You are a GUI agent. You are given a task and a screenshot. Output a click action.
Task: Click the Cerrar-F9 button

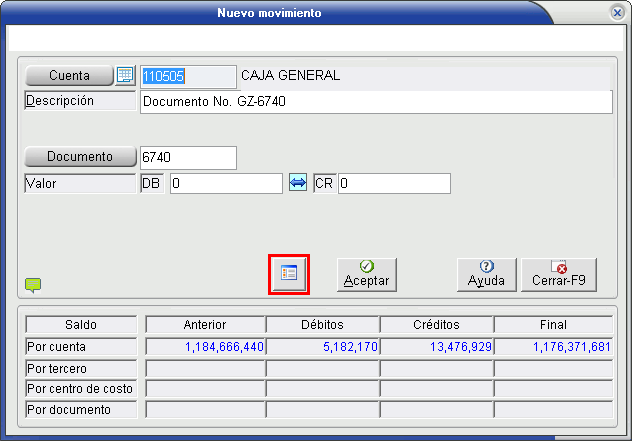pos(558,273)
